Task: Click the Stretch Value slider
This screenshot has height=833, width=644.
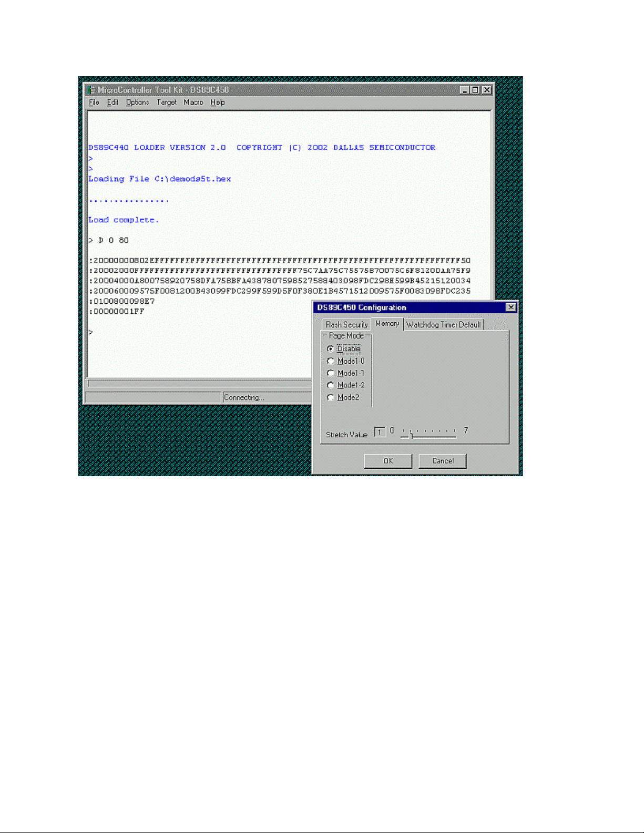Action: pyautogui.click(x=428, y=433)
